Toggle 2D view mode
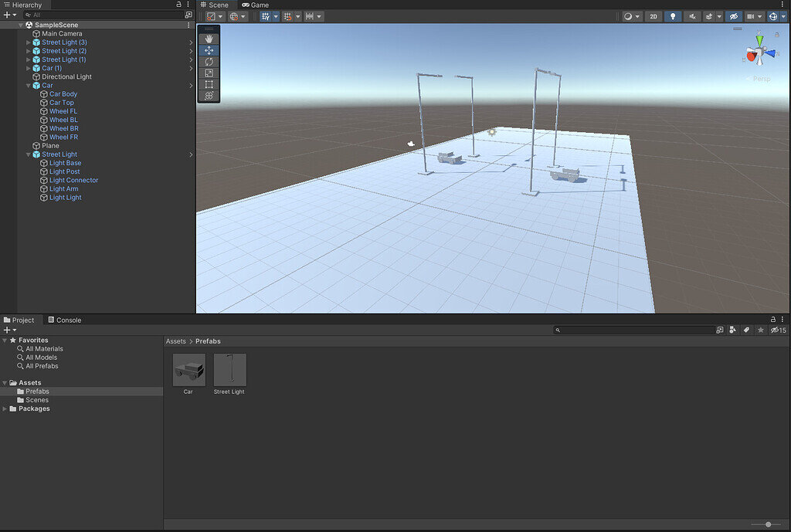 (654, 15)
